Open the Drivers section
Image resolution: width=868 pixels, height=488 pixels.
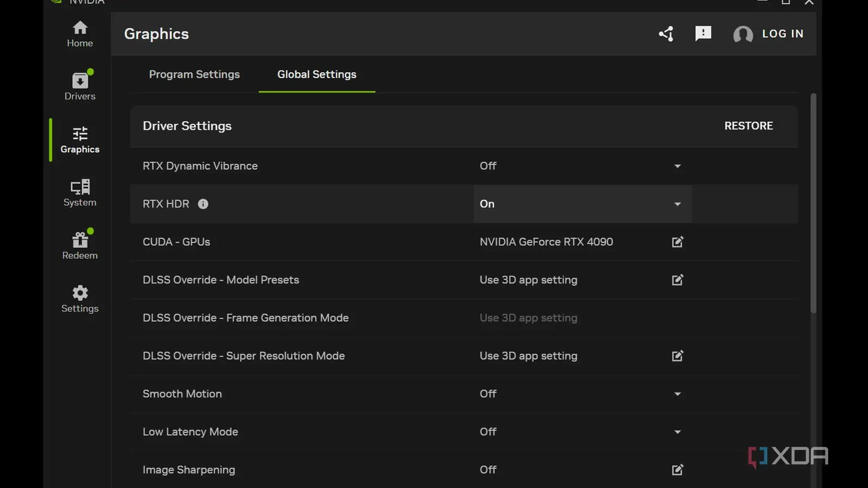coord(80,86)
